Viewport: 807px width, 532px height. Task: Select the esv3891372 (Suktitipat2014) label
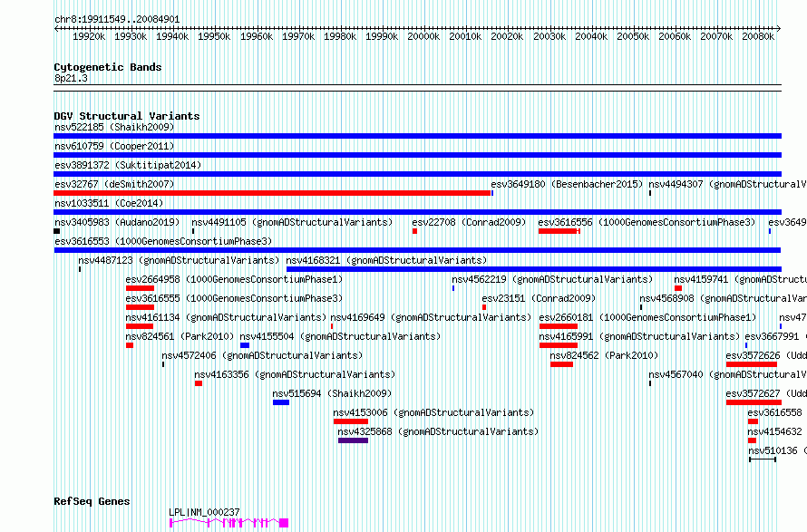pos(128,165)
